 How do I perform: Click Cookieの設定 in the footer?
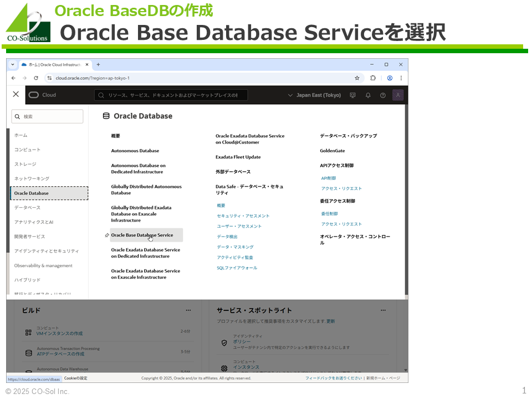point(76,378)
